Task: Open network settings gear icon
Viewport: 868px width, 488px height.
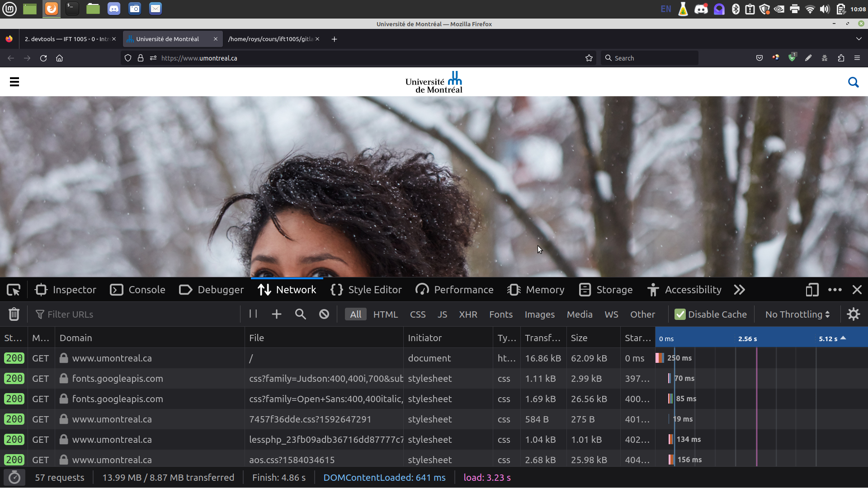Action: 853,314
